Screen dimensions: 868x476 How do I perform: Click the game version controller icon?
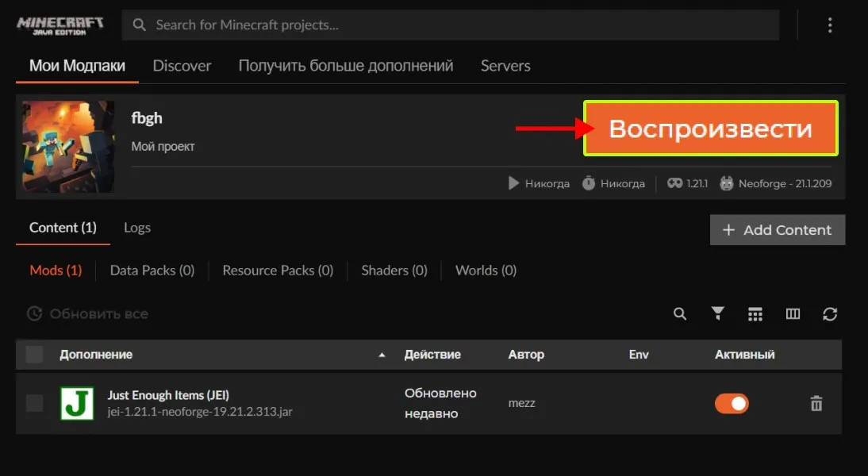point(674,183)
